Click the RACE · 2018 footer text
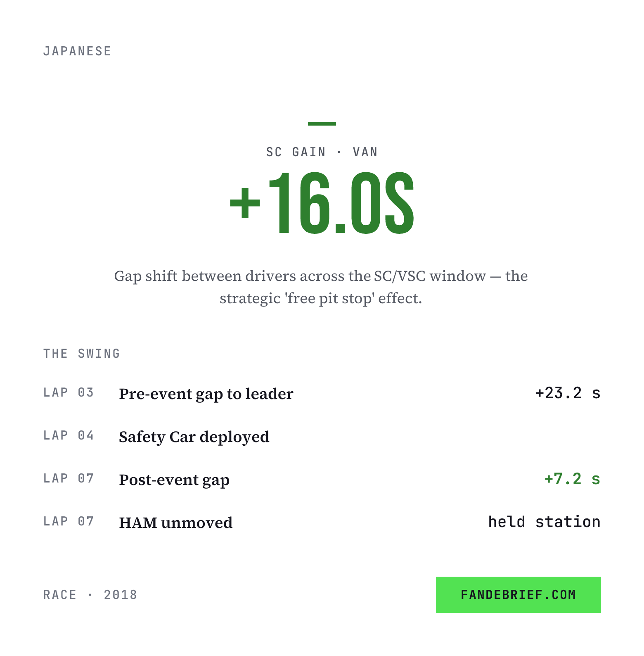Screen dimensions: 644x656 pos(90,595)
